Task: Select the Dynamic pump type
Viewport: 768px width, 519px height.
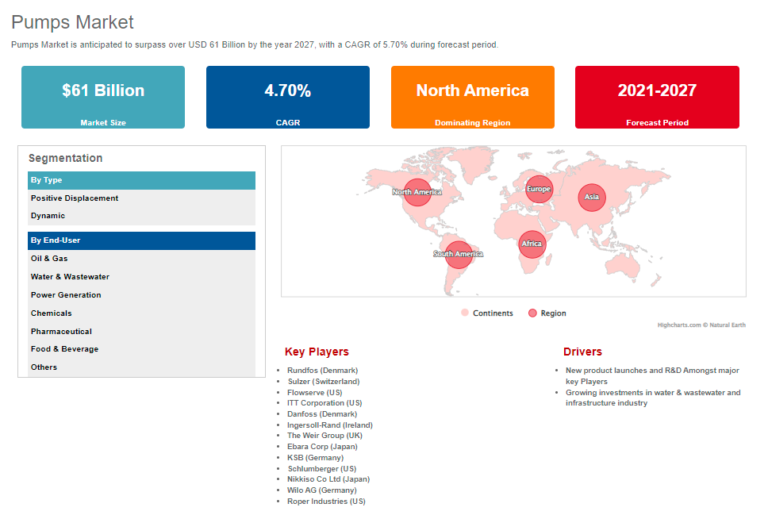Action: 48,216
